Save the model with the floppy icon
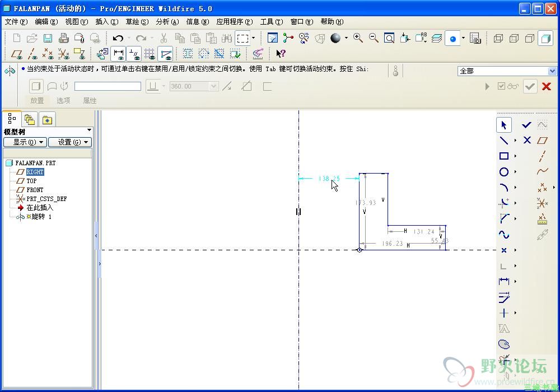The height and width of the screenshot is (392, 560). (x=48, y=38)
